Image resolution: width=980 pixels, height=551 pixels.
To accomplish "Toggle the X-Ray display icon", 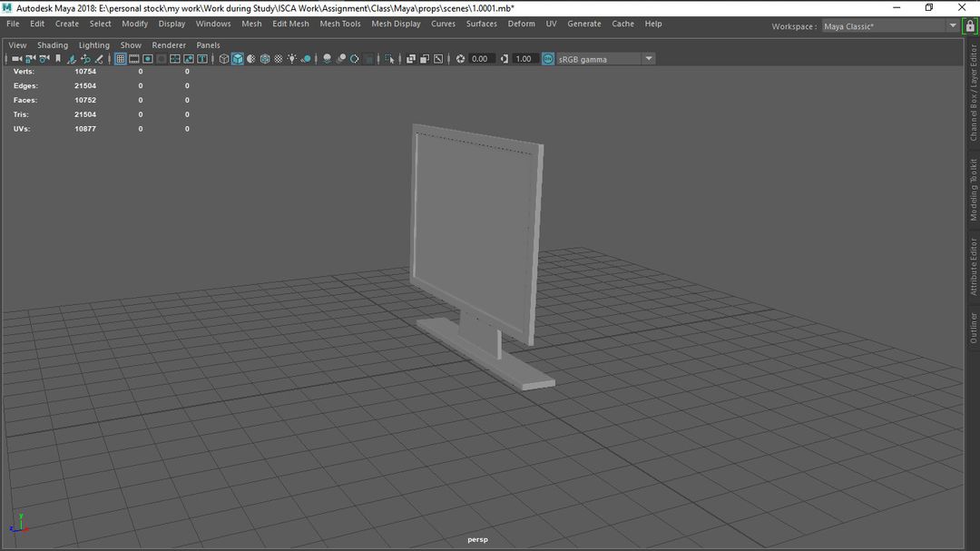I will tap(411, 59).
